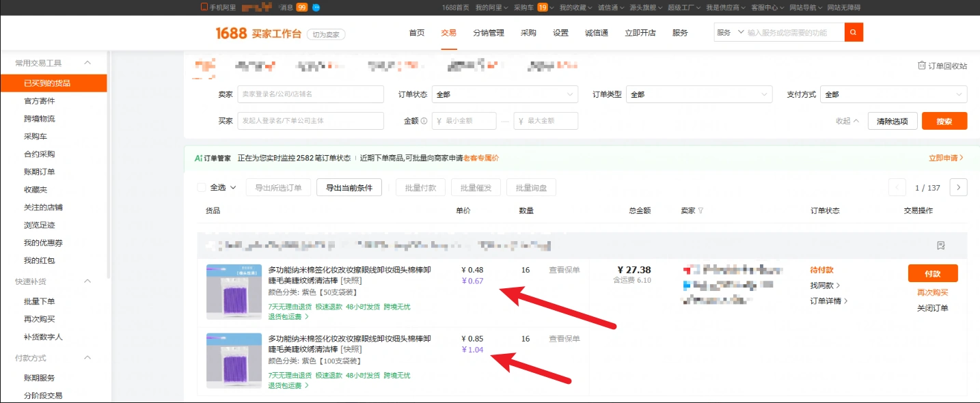Screen dimensions: 980x403
Task: Open thumbnail of 100支袋装 product
Action: pyautogui.click(x=234, y=361)
